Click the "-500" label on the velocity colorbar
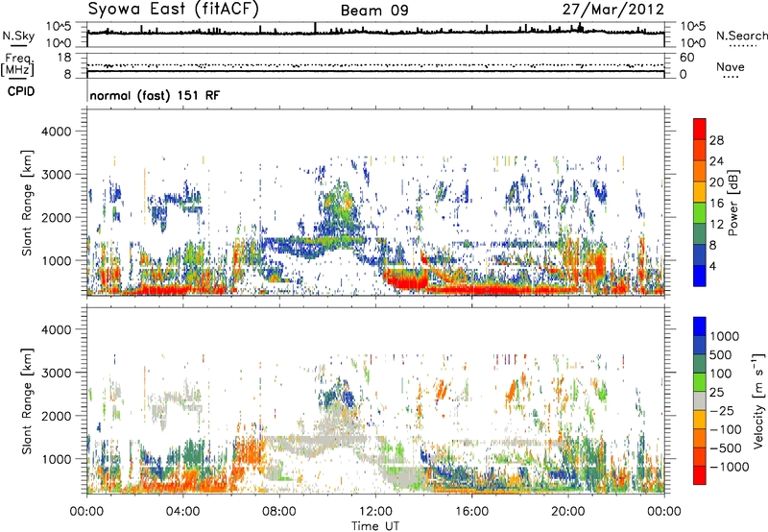This screenshot has width=768, height=532. pyautogui.click(x=726, y=448)
